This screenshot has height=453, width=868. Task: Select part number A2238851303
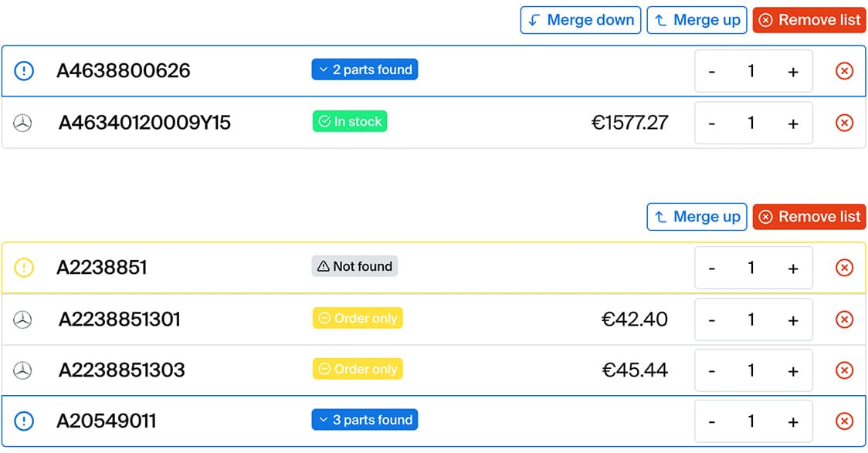(122, 370)
